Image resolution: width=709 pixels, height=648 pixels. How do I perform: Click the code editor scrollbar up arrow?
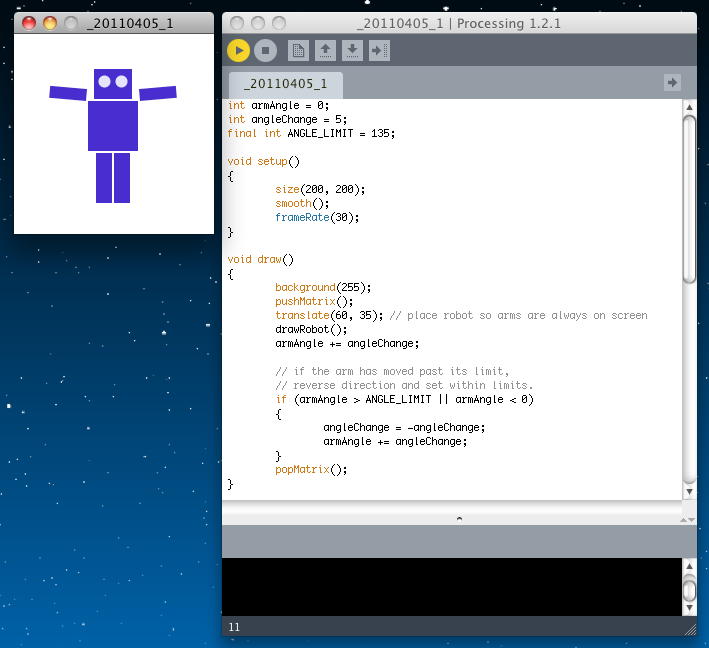coord(689,106)
